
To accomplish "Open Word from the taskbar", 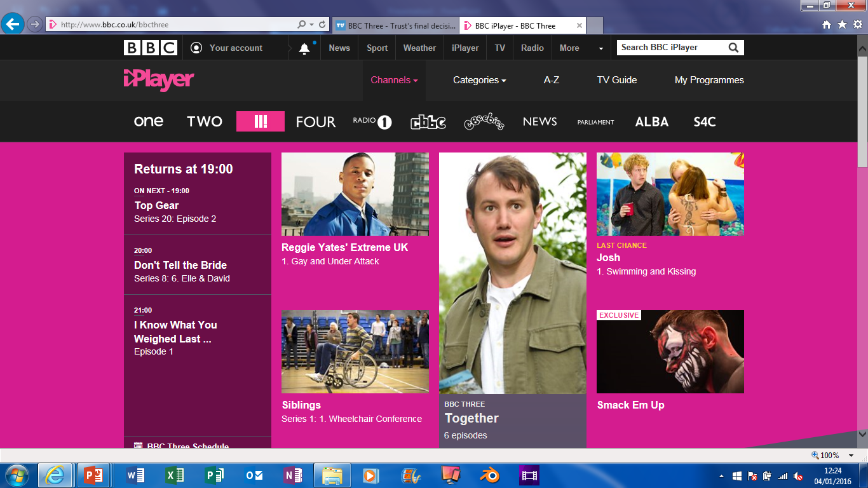I will coord(136,475).
